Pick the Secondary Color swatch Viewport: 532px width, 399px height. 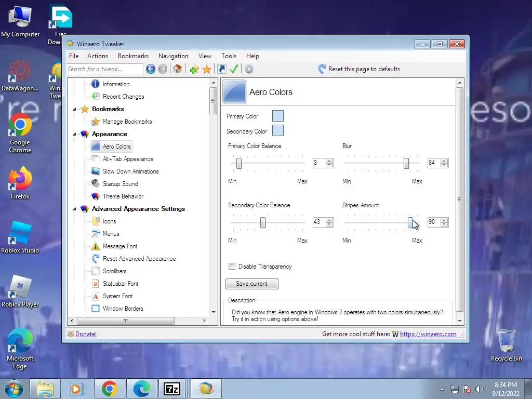(x=278, y=130)
